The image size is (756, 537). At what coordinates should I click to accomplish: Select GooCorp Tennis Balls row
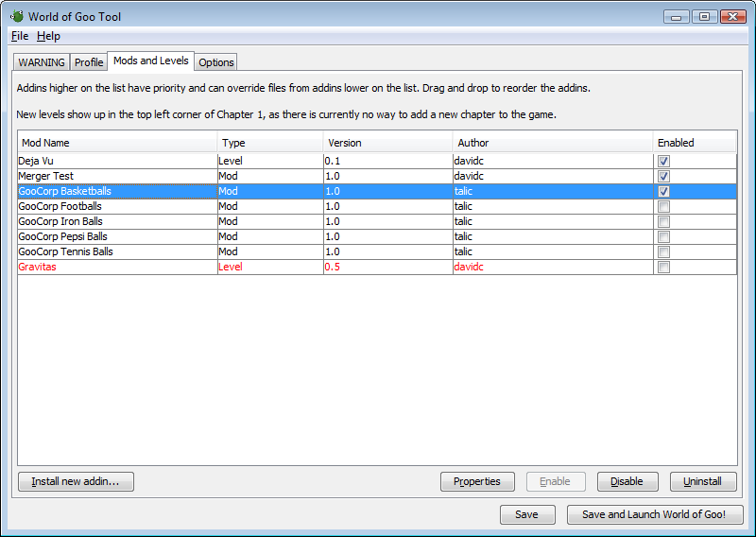(x=377, y=251)
